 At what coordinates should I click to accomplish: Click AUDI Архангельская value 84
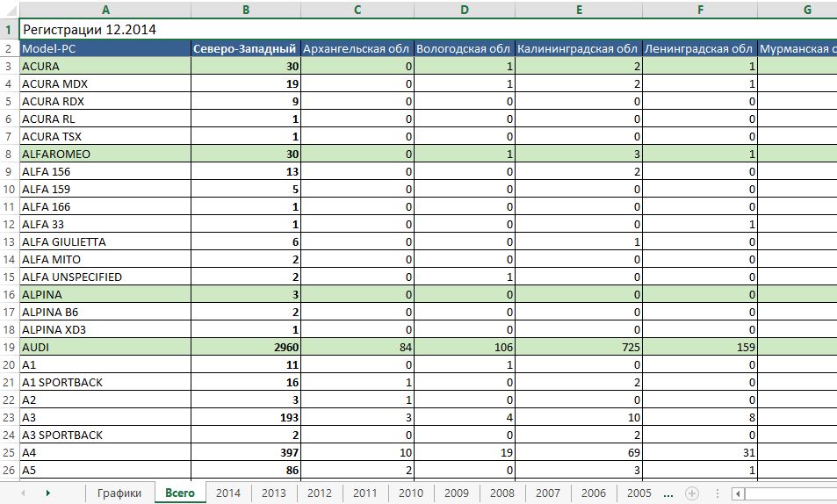pyautogui.click(x=357, y=347)
